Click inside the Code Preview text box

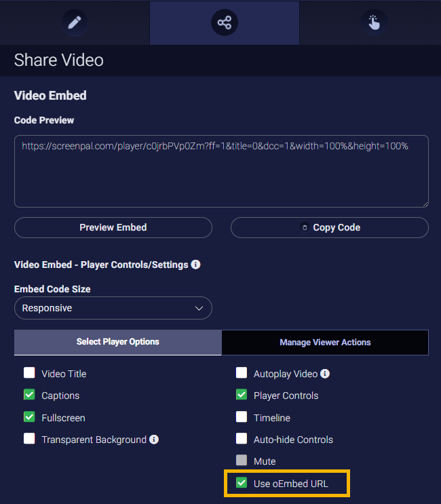[x=220, y=176]
